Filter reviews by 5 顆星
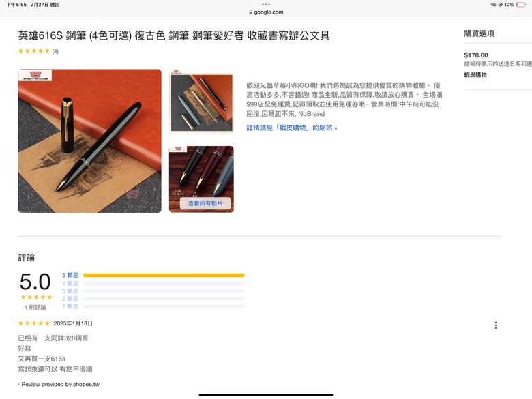 coord(70,275)
